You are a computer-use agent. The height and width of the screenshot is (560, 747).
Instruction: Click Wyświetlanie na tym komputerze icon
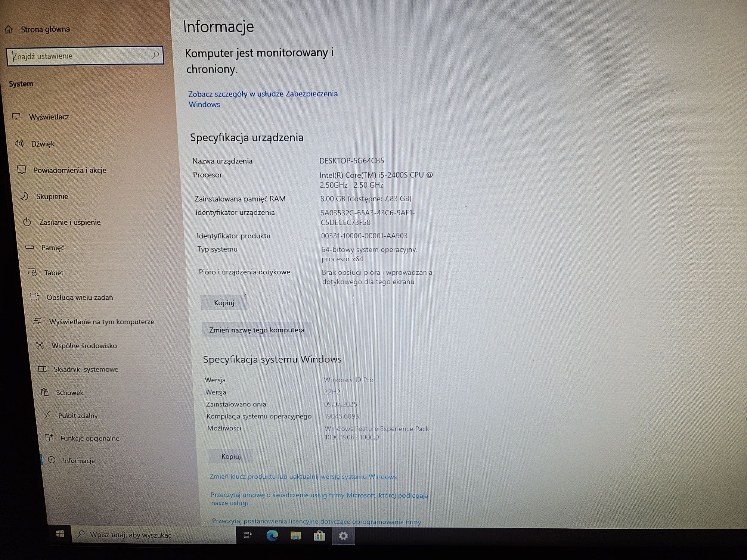coord(37,321)
